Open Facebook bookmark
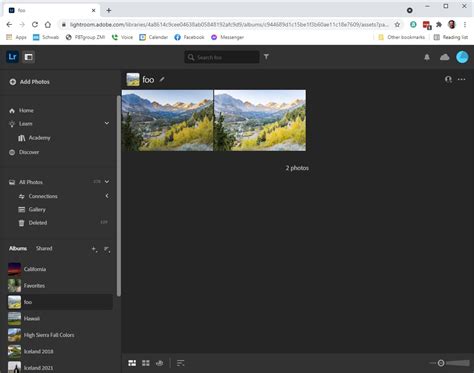The height and width of the screenshot is (373, 474). 189,37
